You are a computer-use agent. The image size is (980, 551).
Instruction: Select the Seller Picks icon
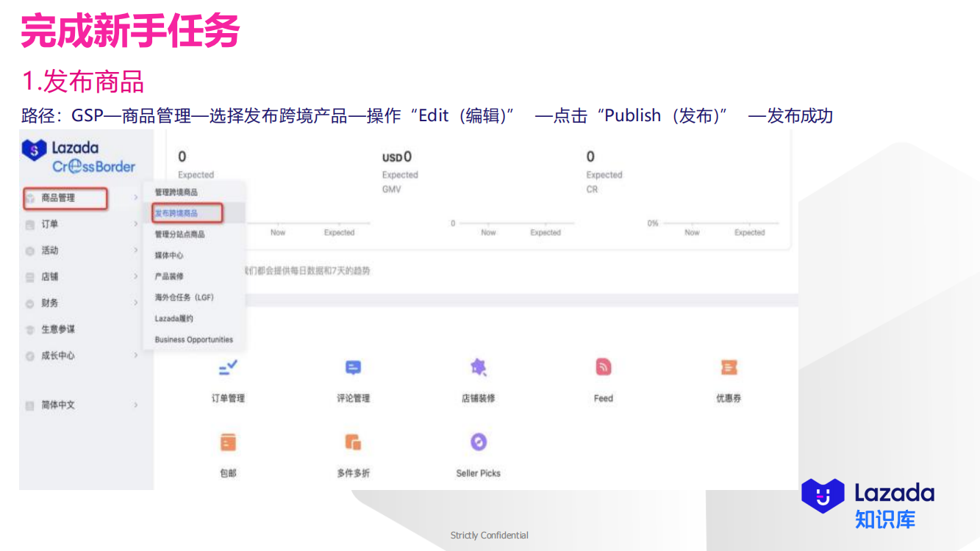click(479, 443)
